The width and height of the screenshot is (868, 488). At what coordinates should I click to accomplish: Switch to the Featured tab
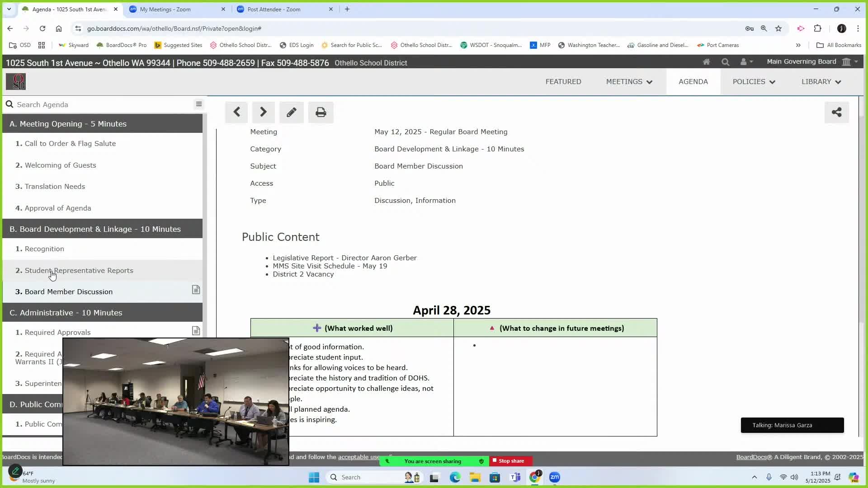click(563, 82)
